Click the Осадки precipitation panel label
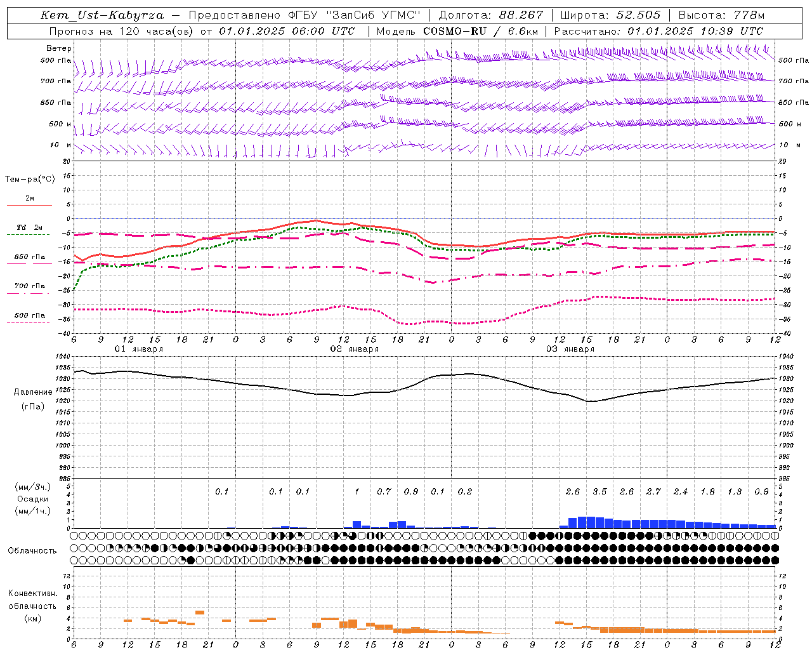Image resolution: width=812 pixels, height=650 pixels. tap(33, 499)
